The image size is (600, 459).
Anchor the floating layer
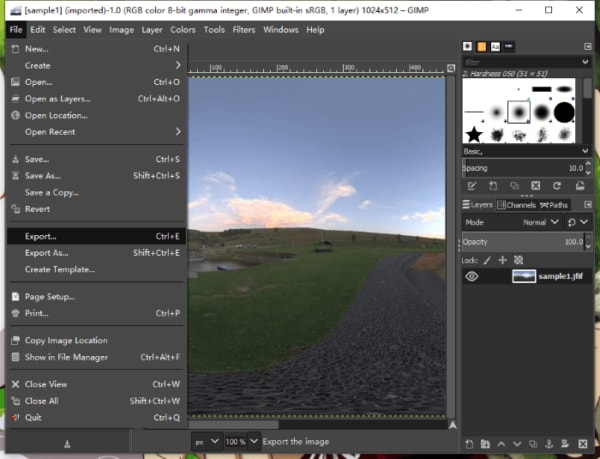[x=549, y=444]
